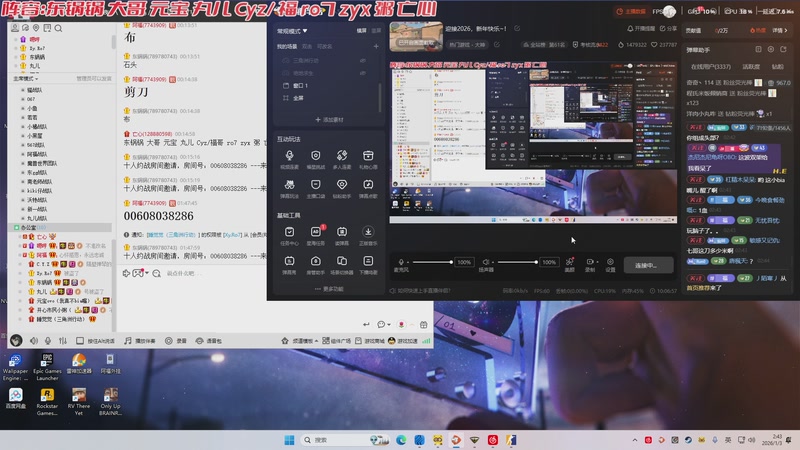The image size is (800, 450).
Task: Open 弹幕秀 tool icon
Action: 289,261
